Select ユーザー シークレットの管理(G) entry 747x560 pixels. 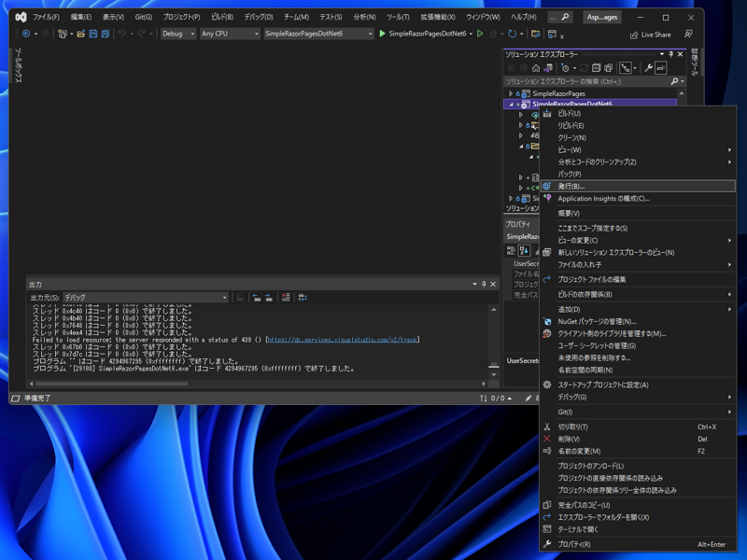(638, 345)
